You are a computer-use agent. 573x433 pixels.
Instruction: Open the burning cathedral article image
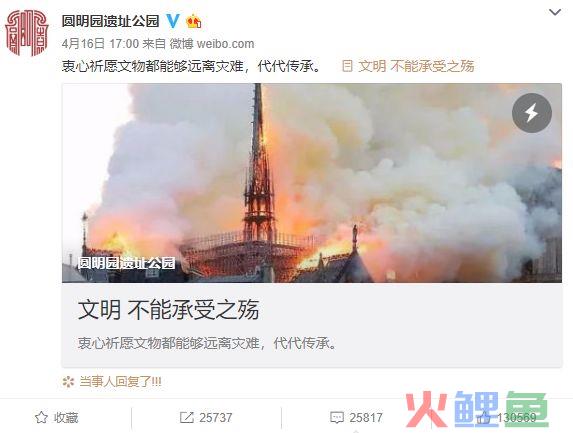point(312,183)
